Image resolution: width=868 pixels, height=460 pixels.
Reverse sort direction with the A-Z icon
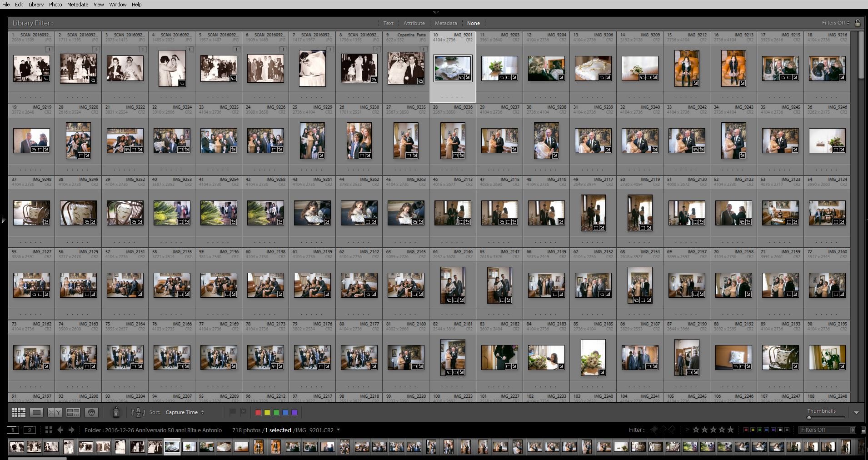coord(138,412)
